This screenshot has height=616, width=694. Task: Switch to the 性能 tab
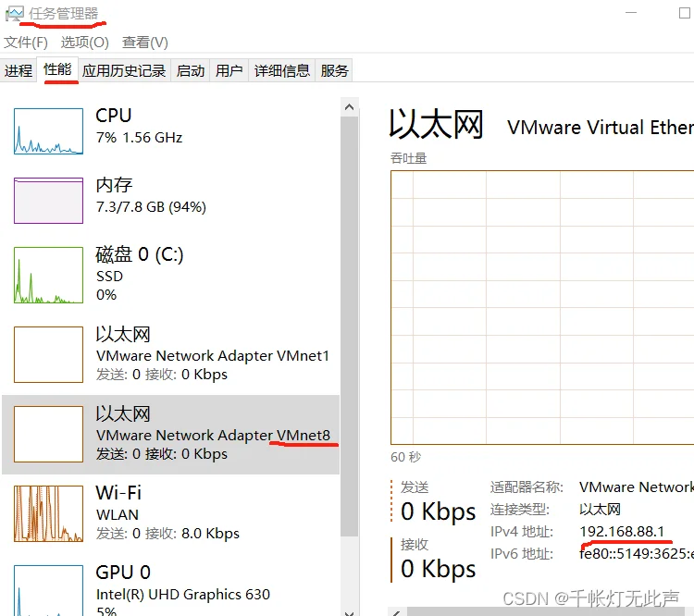point(57,70)
